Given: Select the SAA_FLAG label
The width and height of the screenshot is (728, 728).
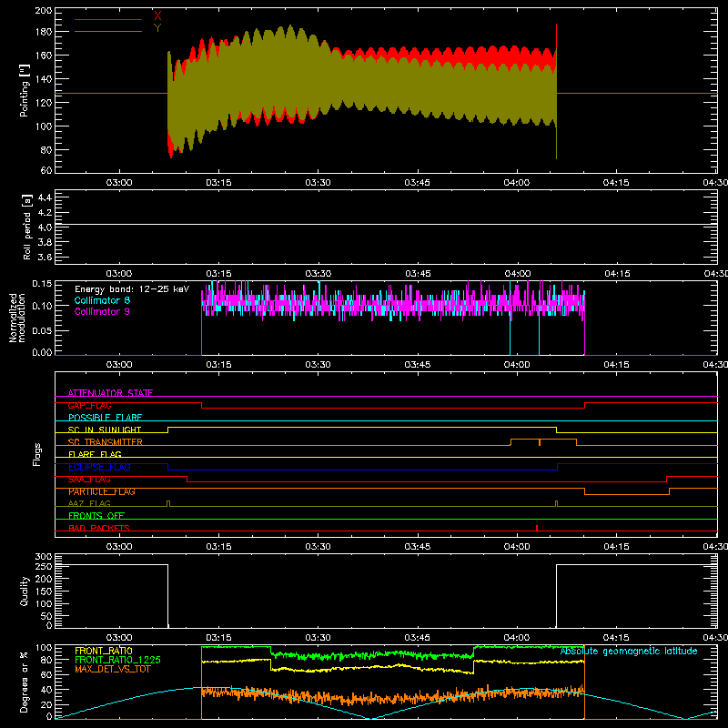Looking at the screenshot, I should (89, 480).
